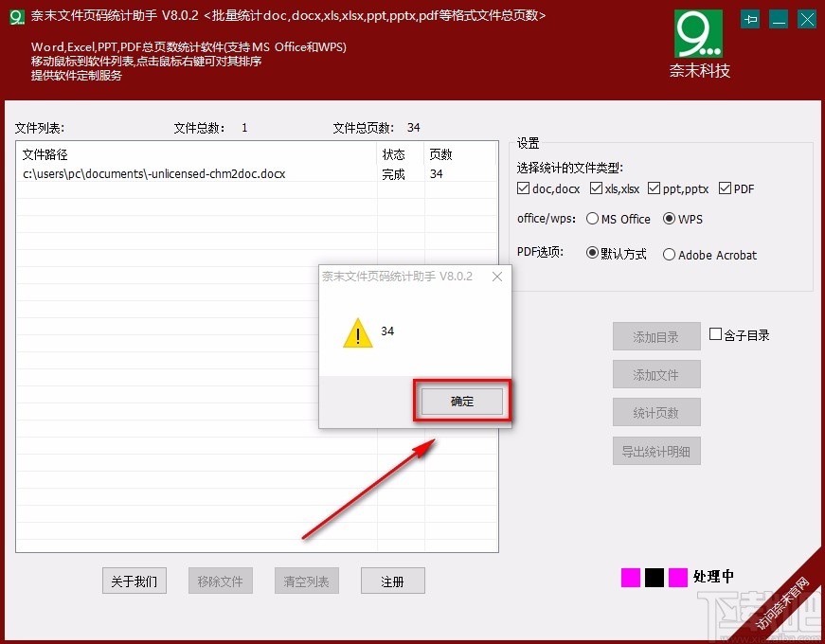Sort by 状态 column header
Image resolution: width=825 pixels, height=644 pixels.
click(x=401, y=154)
